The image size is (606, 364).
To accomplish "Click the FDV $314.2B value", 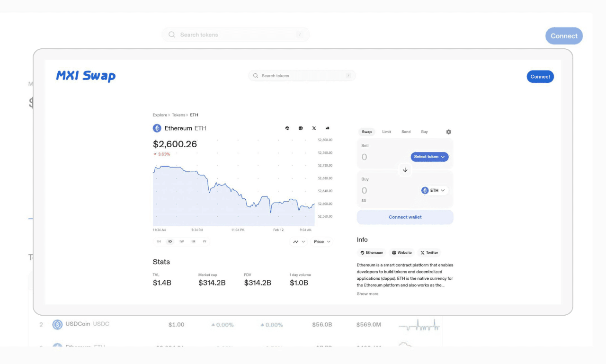I will [258, 283].
